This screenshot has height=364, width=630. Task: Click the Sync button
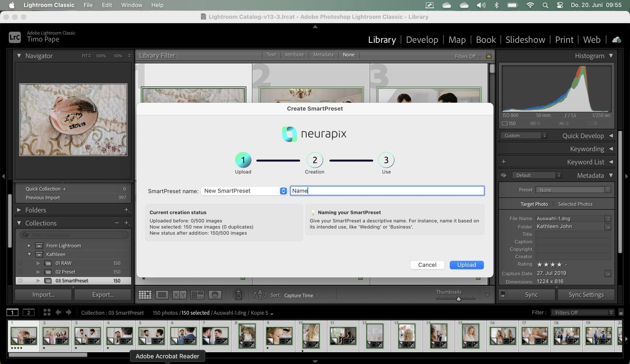coord(531,295)
